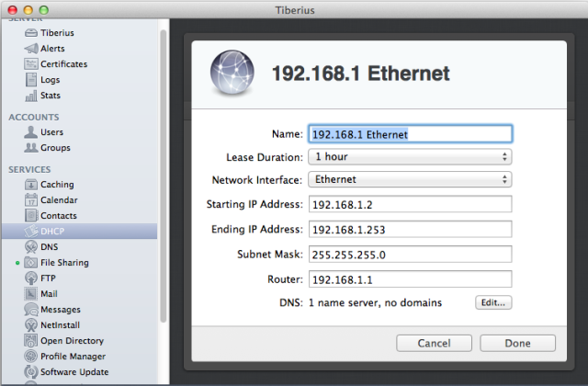
Task: Open the Network Interface dropdown
Action: pos(410,180)
